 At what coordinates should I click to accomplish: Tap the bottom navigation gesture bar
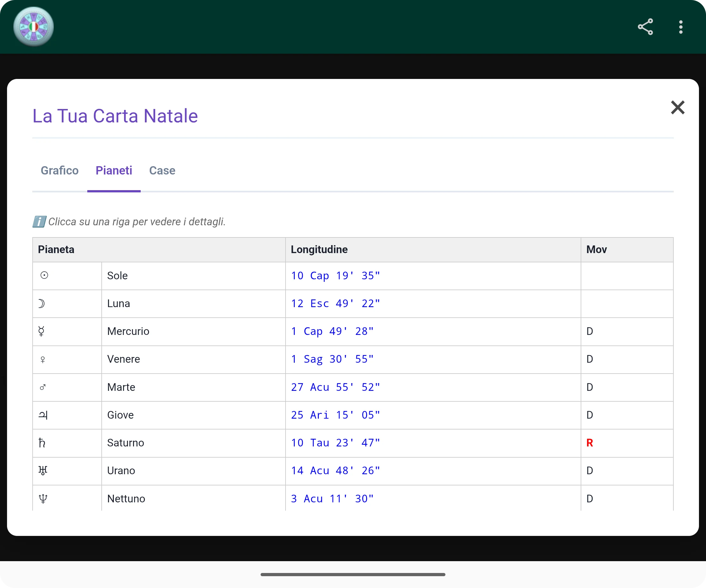pos(353,575)
